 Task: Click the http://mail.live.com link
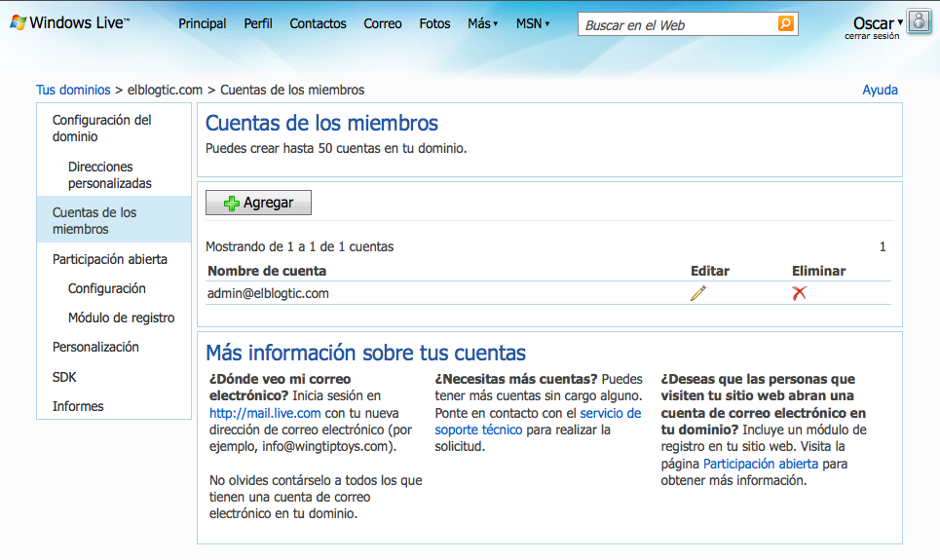click(x=265, y=413)
